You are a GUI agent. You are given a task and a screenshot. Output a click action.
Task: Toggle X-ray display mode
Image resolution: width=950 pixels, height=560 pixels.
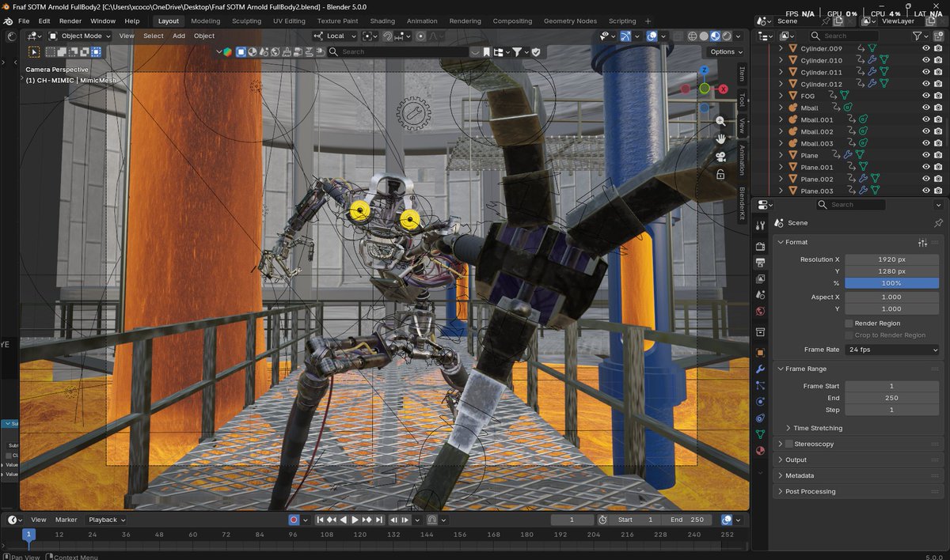(x=677, y=36)
